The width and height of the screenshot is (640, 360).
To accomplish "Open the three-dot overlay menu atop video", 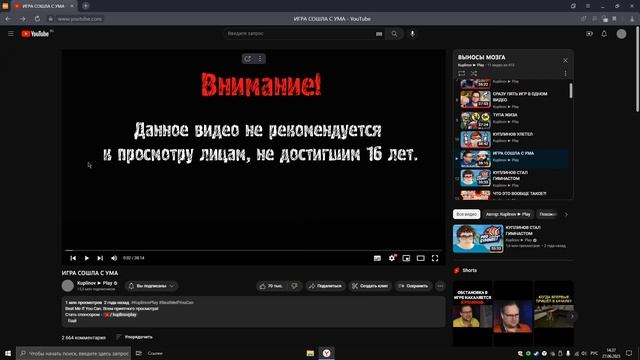I will click(260, 59).
